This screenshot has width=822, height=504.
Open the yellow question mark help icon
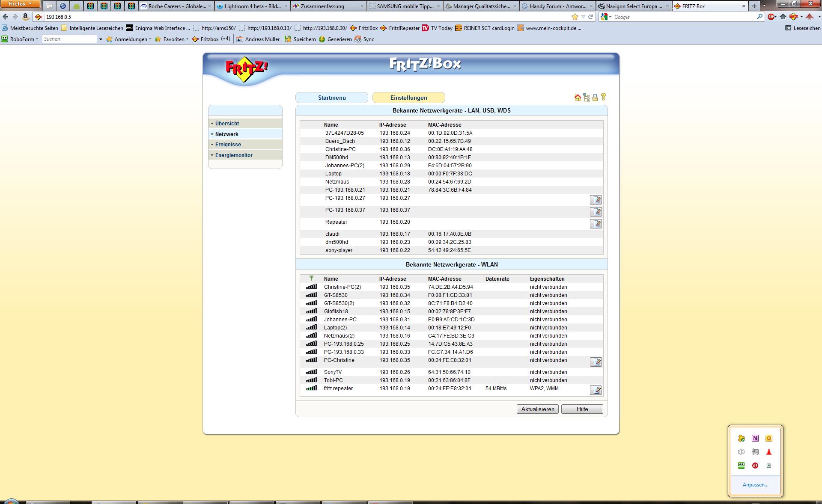(x=603, y=97)
